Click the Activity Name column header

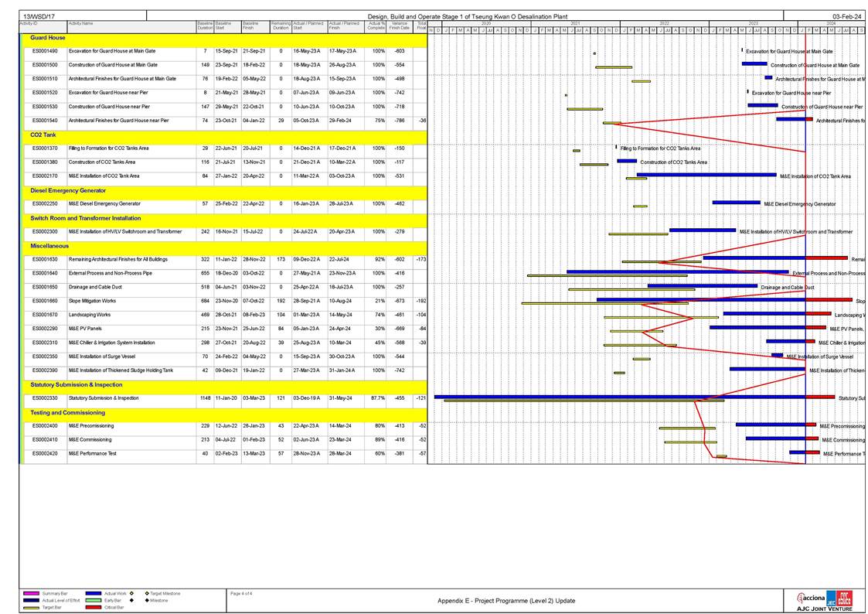(81, 24)
